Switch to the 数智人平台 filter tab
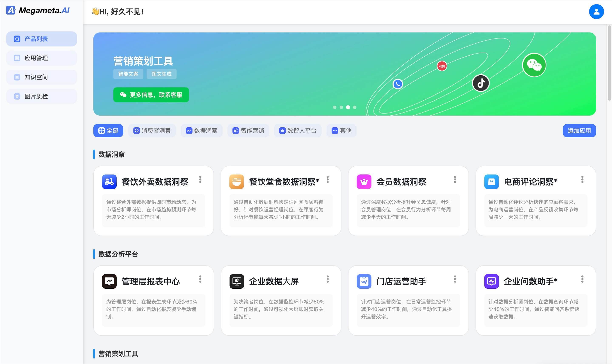 pos(298,131)
